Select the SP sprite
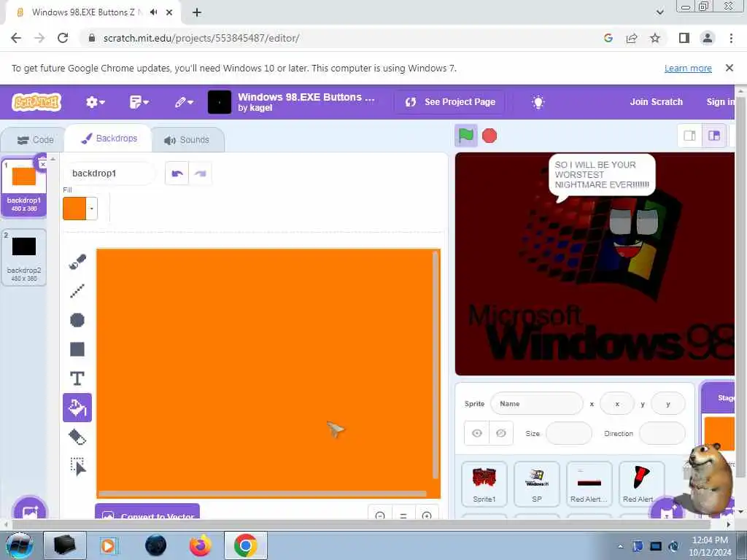The width and height of the screenshot is (747, 560). coord(536,484)
